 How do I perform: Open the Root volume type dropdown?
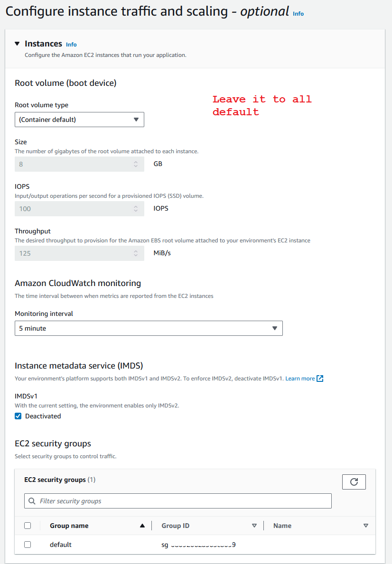click(x=79, y=120)
